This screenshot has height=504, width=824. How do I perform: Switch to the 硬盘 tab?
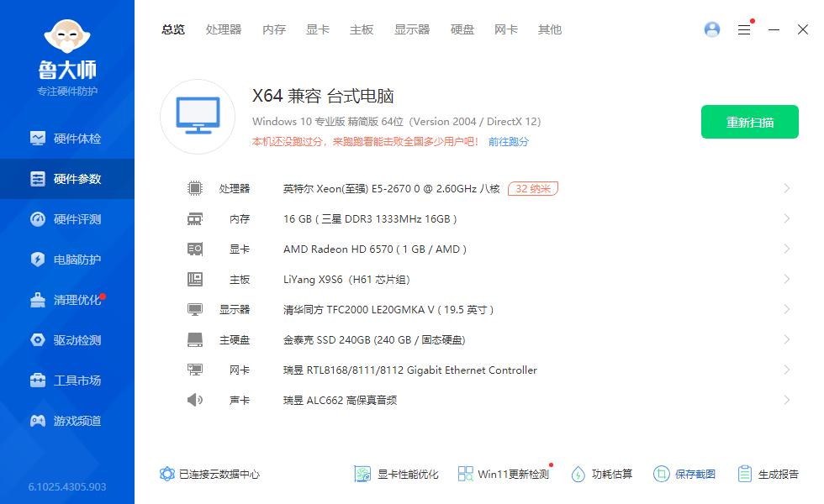click(462, 29)
